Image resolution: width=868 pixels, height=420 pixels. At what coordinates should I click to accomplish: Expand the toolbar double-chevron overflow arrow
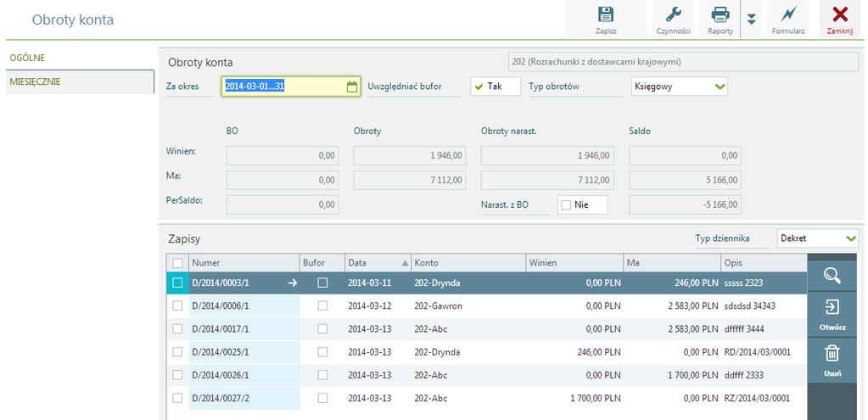coord(751,19)
